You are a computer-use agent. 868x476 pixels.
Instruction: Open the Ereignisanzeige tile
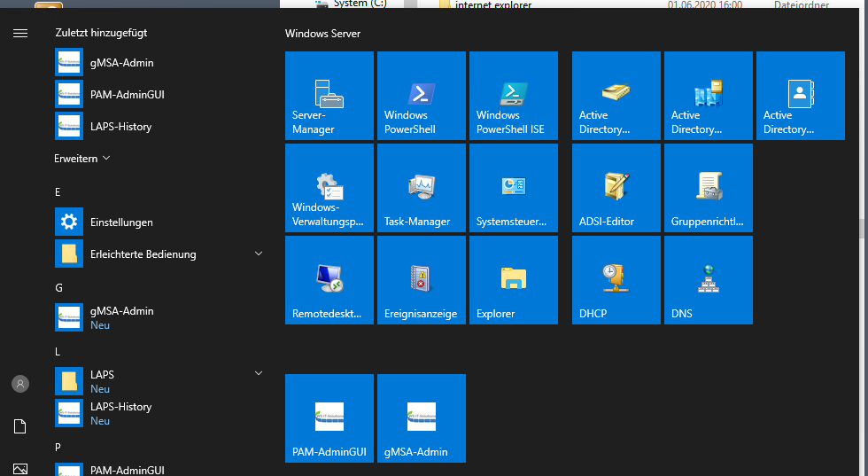coord(422,280)
